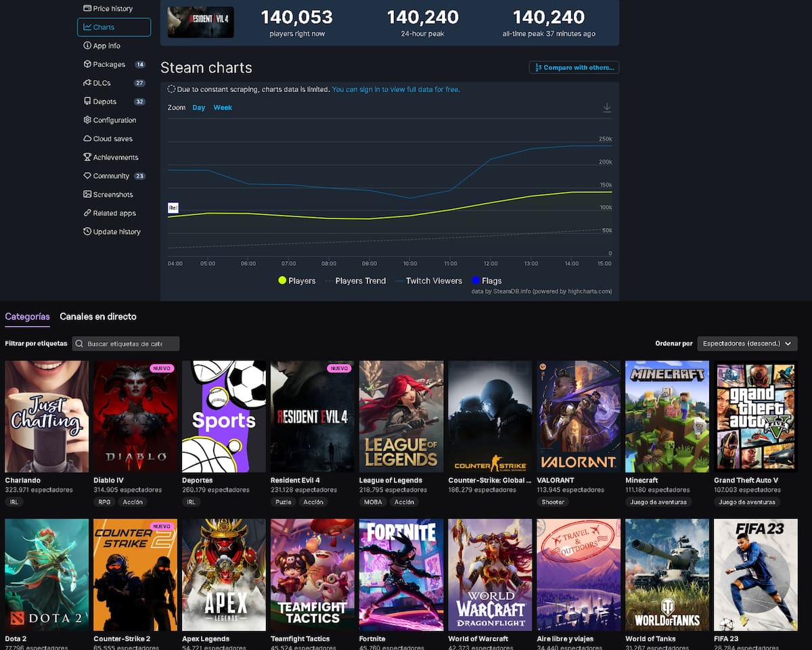Click the MOBA tag under League of Legends

click(x=373, y=502)
